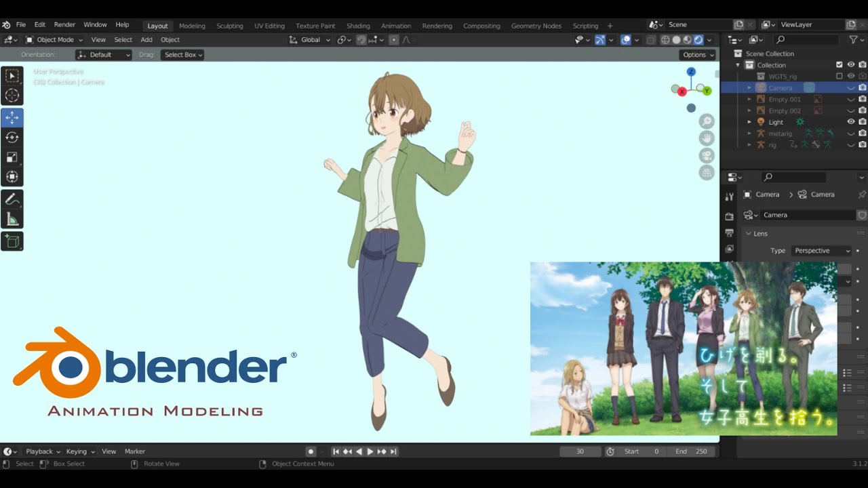Screen dimensions: 868x488
Task: Open the Render properties tab
Action: click(x=730, y=216)
